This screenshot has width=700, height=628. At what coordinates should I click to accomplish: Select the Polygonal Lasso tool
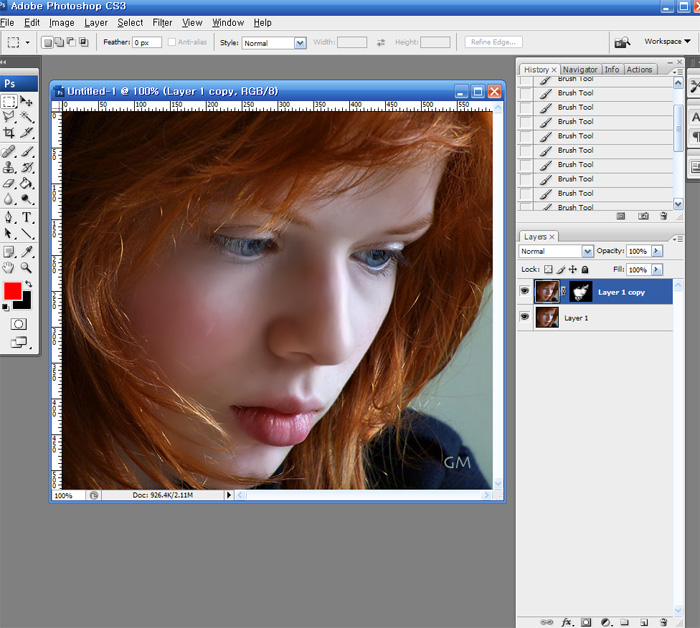point(9,117)
